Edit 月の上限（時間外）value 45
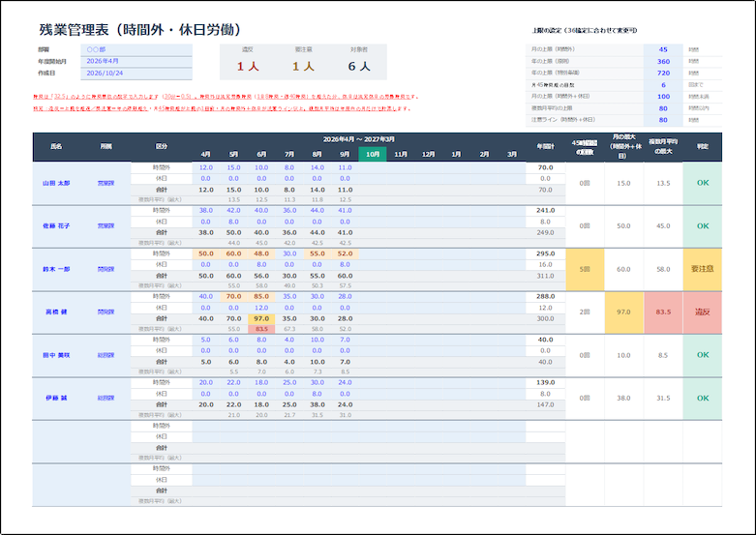756x535 pixels. [x=663, y=49]
